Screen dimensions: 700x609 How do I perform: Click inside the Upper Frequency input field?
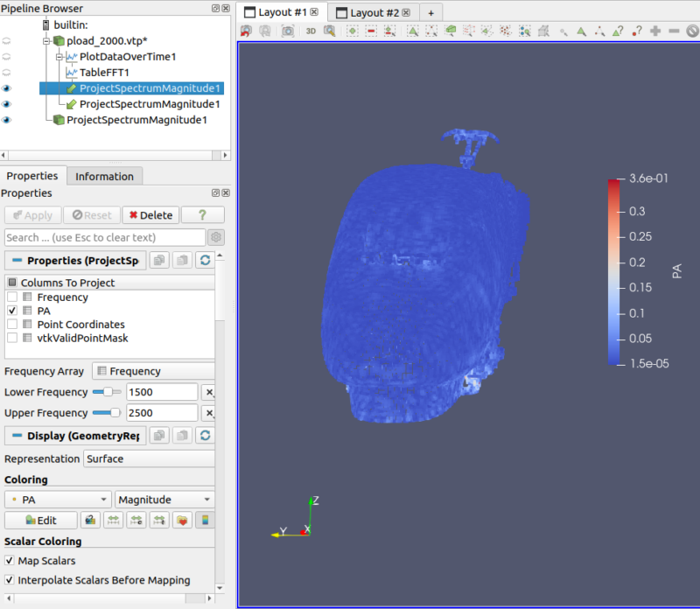[162, 412]
